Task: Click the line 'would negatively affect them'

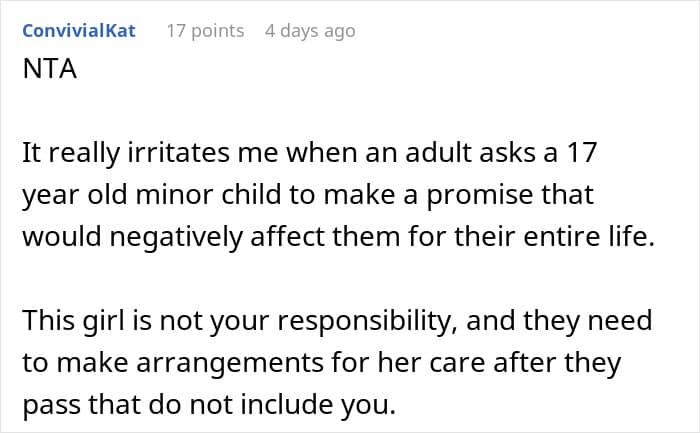Action: click(338, 237)
